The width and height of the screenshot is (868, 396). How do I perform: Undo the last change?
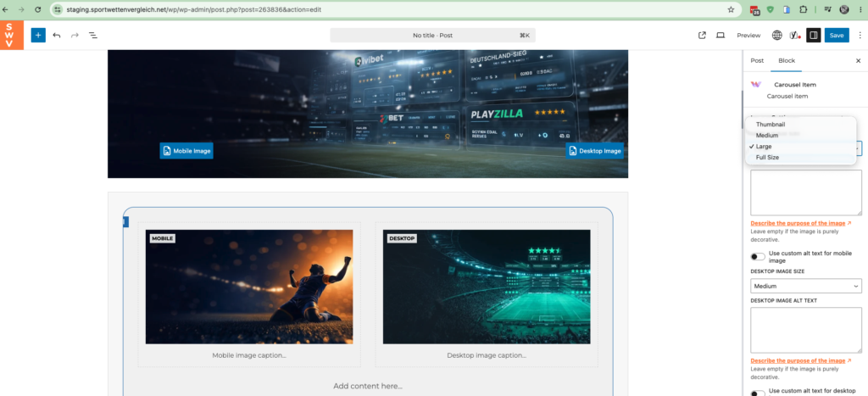click(x=57, y=36)
